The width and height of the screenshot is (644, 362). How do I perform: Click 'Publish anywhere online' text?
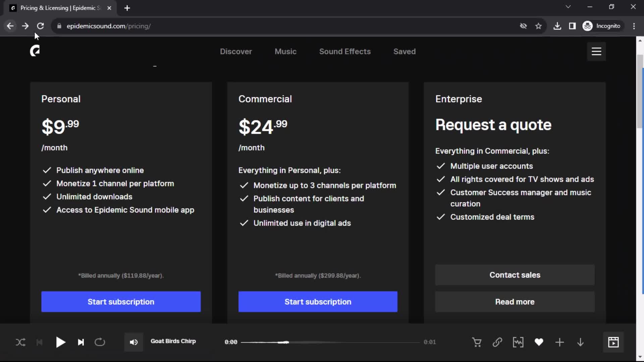(x=100, y=170)
